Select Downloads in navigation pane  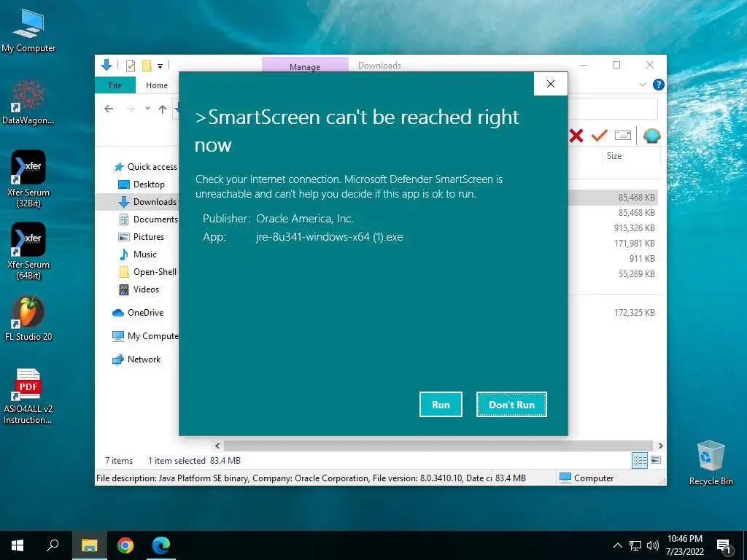[147, 202]
